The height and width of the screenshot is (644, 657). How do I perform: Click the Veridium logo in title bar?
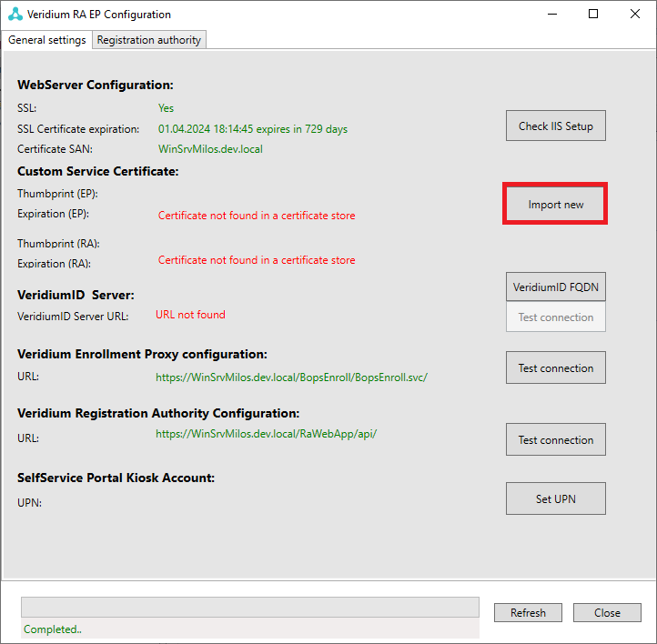tap(15, 15)
